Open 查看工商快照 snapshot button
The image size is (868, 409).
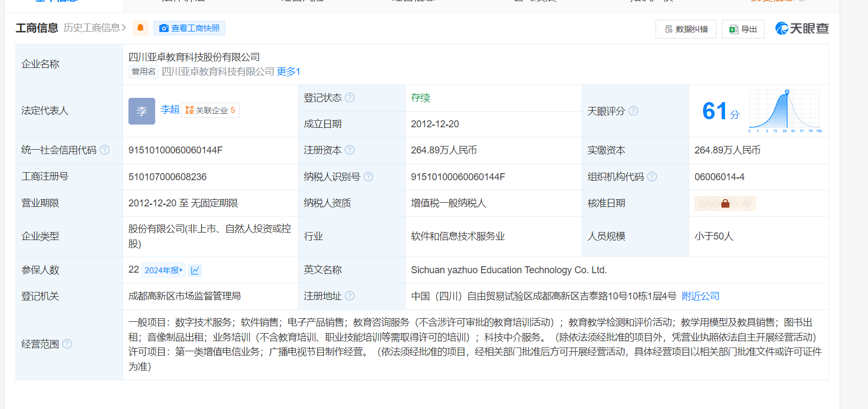click(189, 28)
